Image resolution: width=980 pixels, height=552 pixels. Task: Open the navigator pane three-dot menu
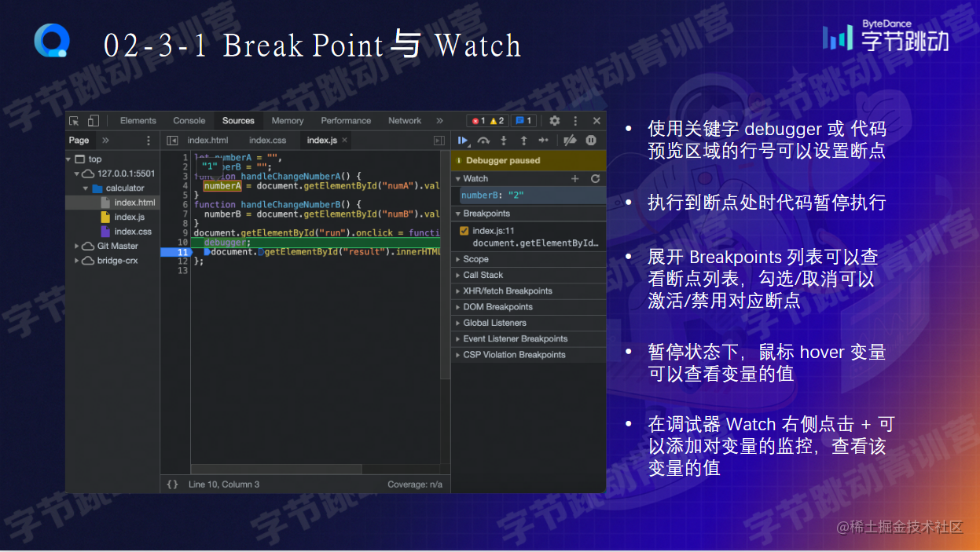click(149, 141)
